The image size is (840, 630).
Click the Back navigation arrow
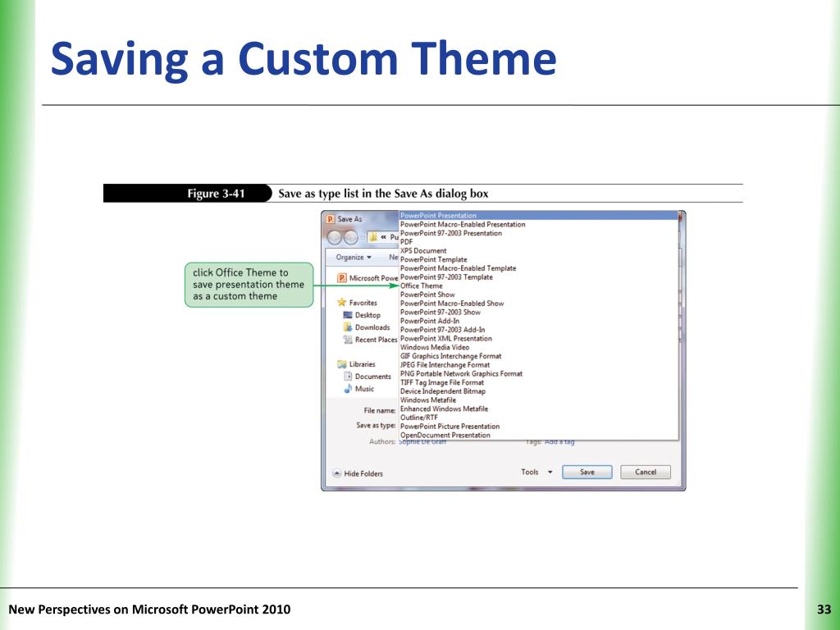coord(335,237)
